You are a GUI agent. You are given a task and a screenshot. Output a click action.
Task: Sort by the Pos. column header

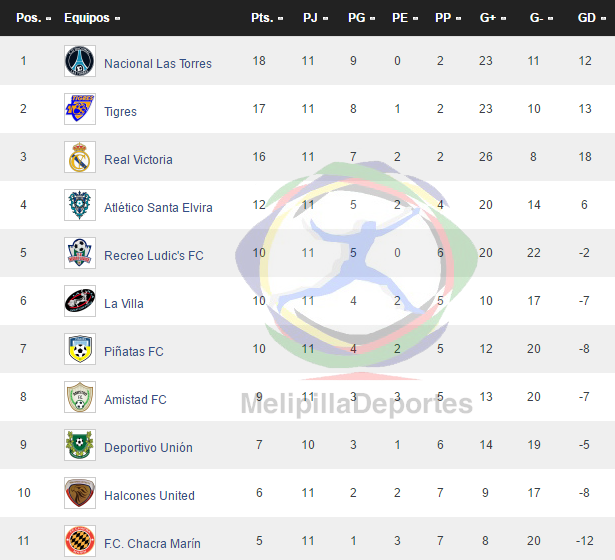coord(33,18)
